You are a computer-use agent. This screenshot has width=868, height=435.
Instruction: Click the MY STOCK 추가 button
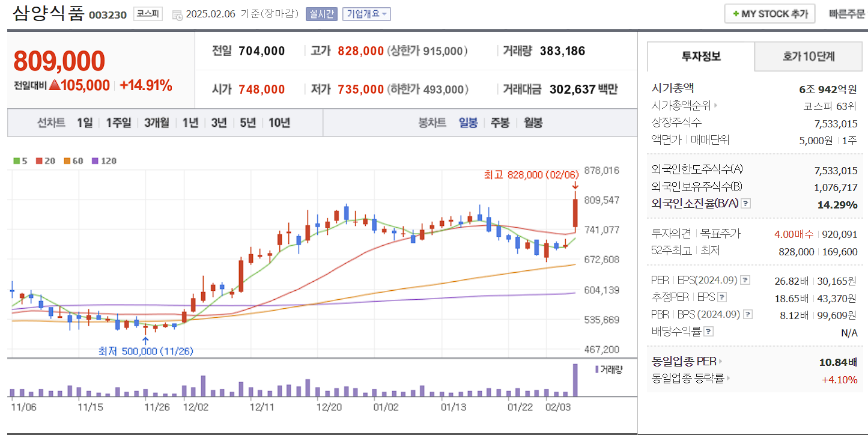coord(769,13)
